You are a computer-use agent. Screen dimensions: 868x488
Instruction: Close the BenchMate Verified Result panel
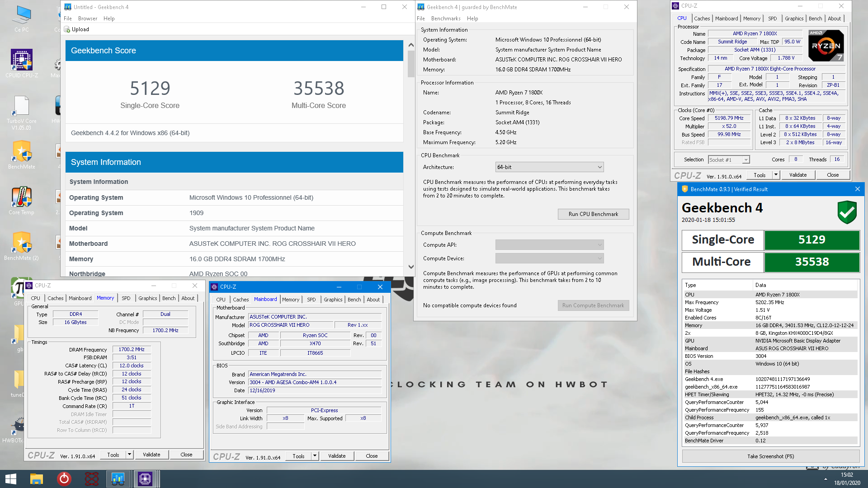pyautogui.click(x=858, y=189)
